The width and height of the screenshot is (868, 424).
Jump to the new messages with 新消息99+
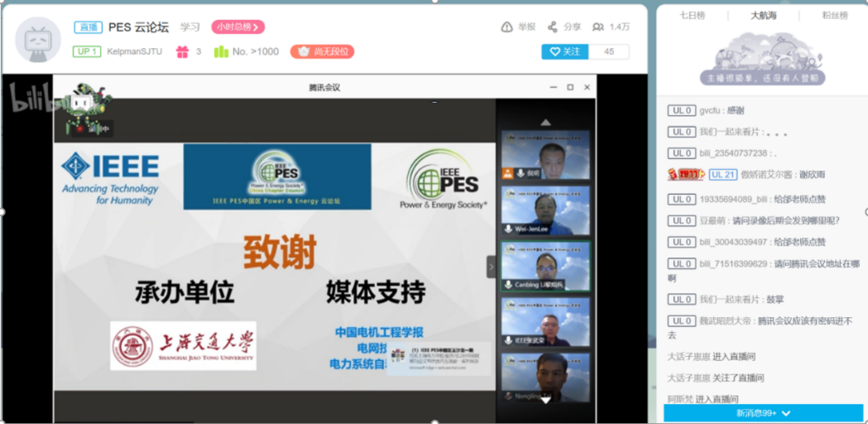pos(764,413)
